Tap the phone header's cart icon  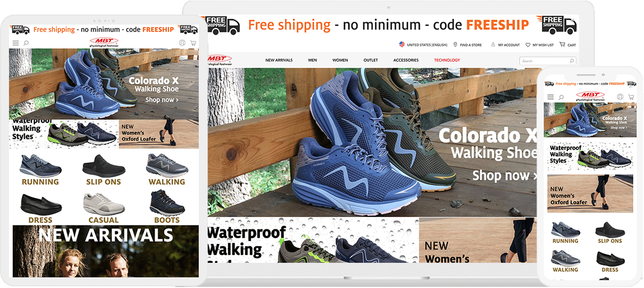click(631, 97)
